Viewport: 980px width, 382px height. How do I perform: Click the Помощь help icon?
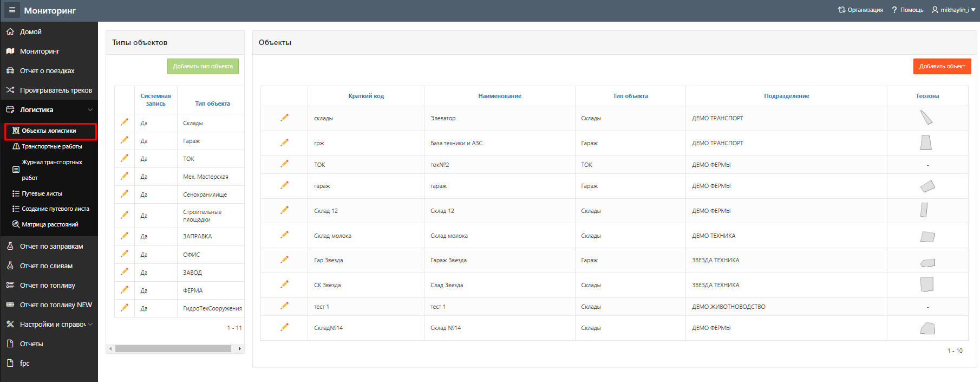[x=894, y=10]
